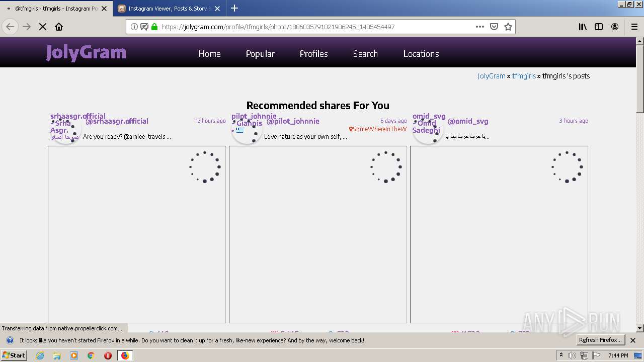Open page actions three-dot menu
644x362 pixels.
coord(480,27)
